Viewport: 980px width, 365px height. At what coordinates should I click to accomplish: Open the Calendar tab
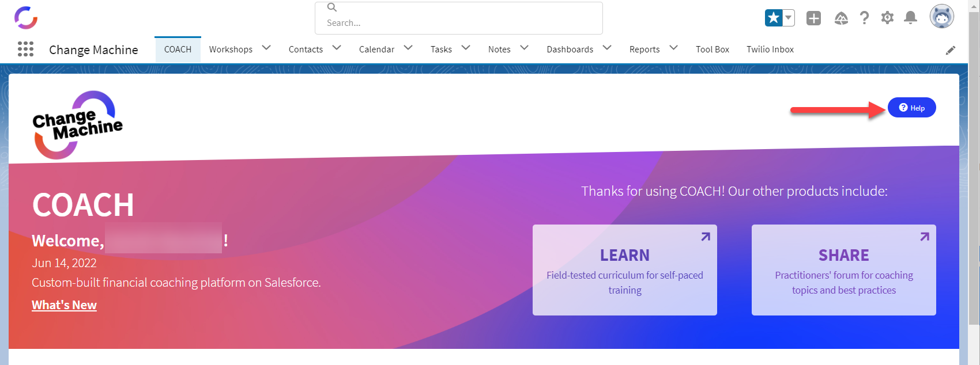coord(376,50)
